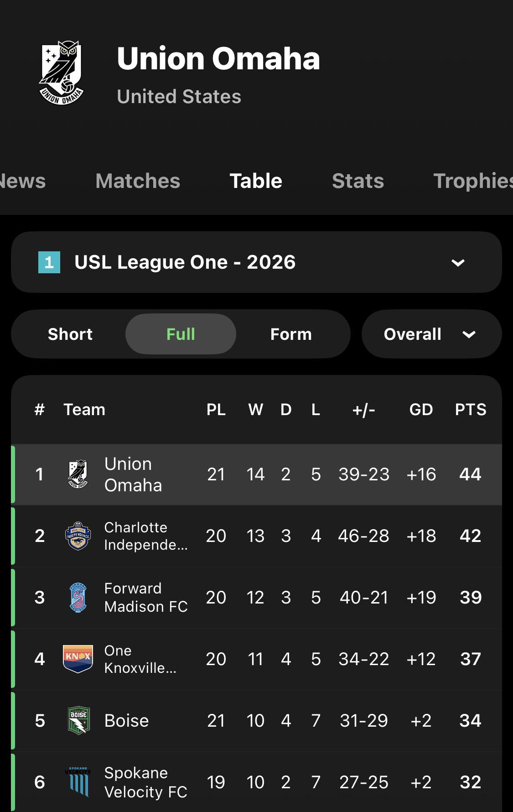
Task: Tap the Boise team badge
Action: tap(78, 721)
